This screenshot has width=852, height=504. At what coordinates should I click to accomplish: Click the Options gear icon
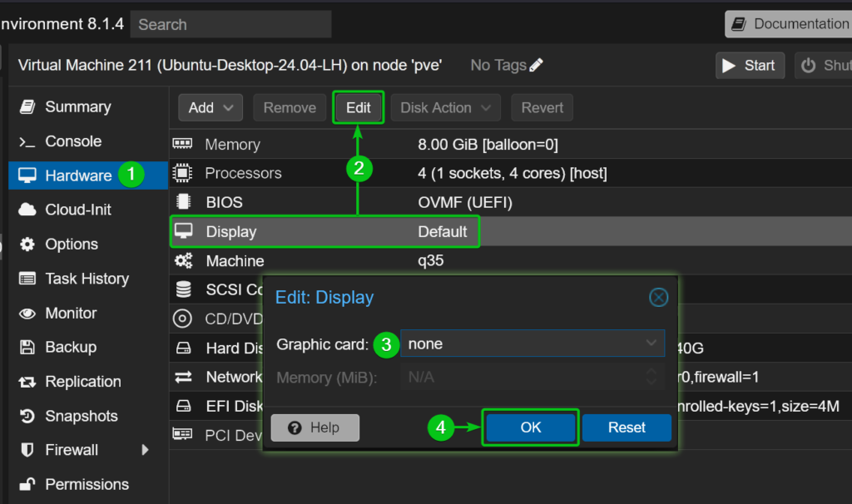point(27,245)
